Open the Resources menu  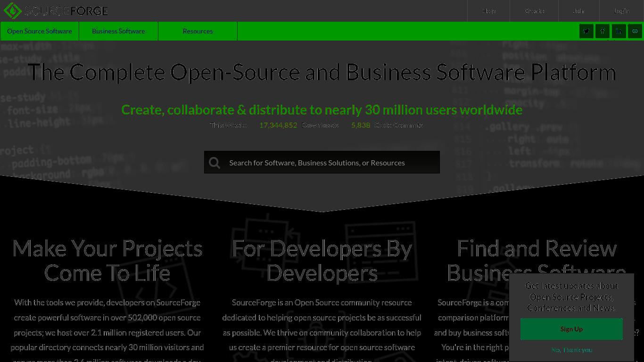tap(198, 31)
